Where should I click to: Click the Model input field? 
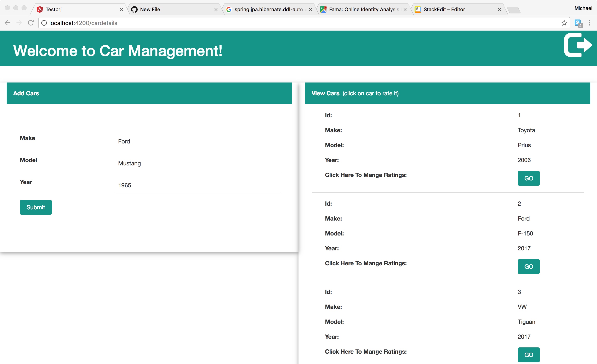197,164
